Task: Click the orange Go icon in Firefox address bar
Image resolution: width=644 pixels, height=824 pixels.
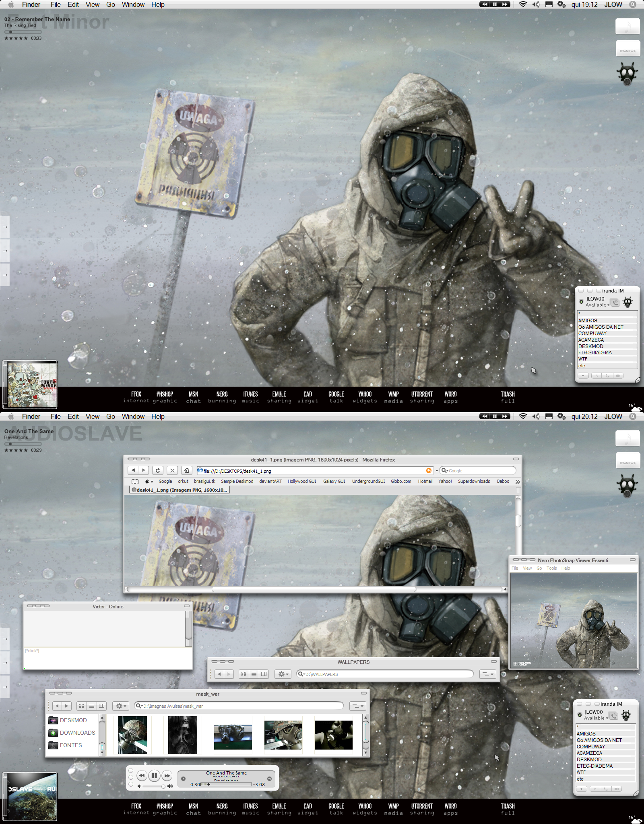Action: [x=429, y=470]
